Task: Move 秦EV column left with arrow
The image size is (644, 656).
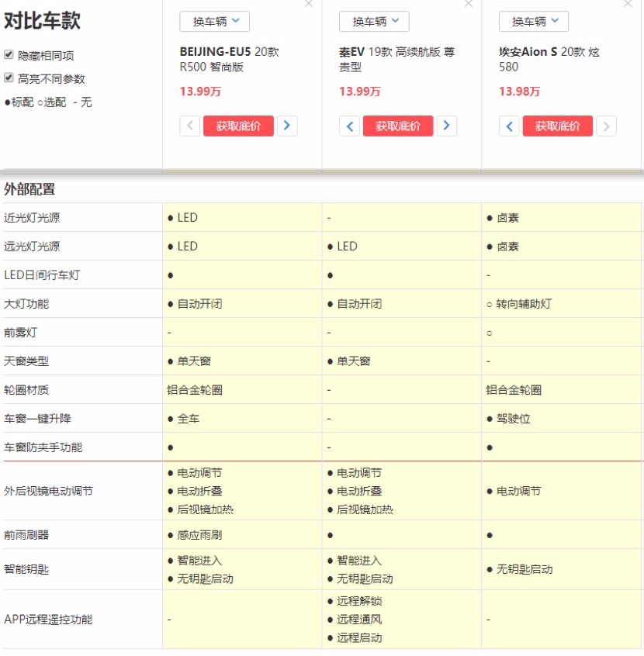Action: [349, 126]
